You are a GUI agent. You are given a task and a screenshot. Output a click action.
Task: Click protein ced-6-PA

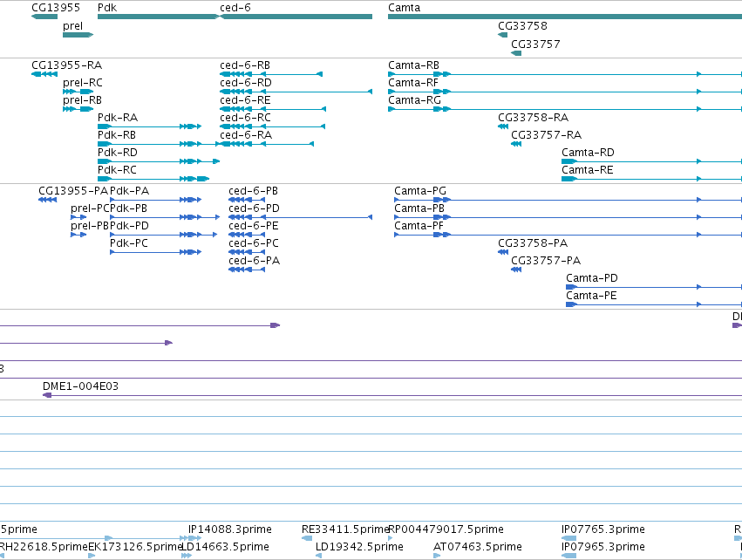[254, 262]
